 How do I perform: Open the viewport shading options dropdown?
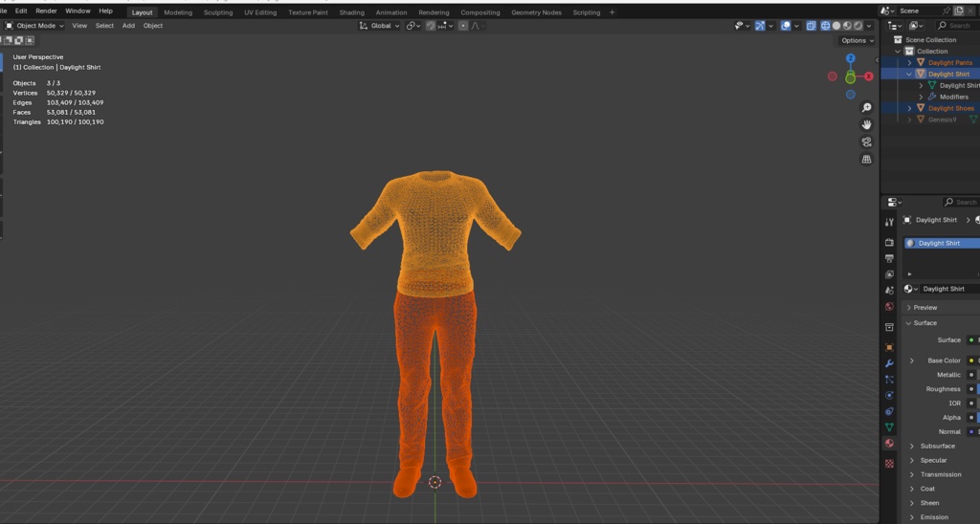point(869,26)
